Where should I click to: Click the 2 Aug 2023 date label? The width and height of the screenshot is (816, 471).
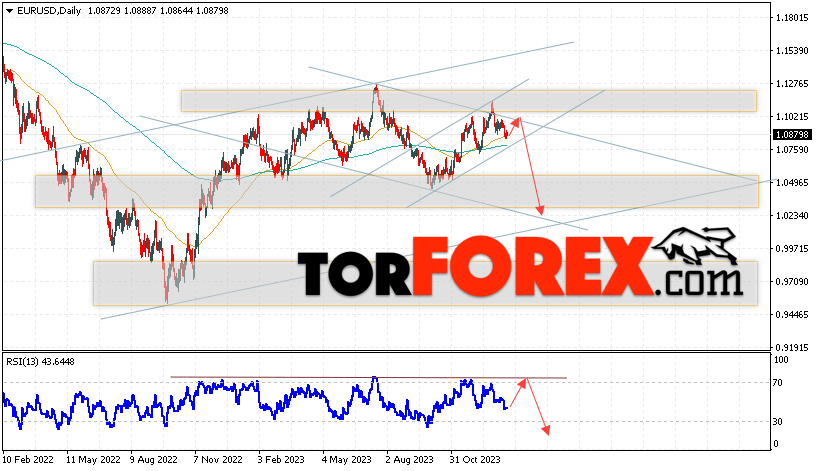pos(410,460)
